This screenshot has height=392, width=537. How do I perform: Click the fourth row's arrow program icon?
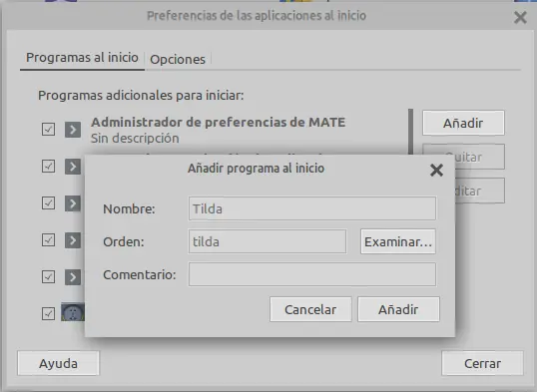[73, 240]
